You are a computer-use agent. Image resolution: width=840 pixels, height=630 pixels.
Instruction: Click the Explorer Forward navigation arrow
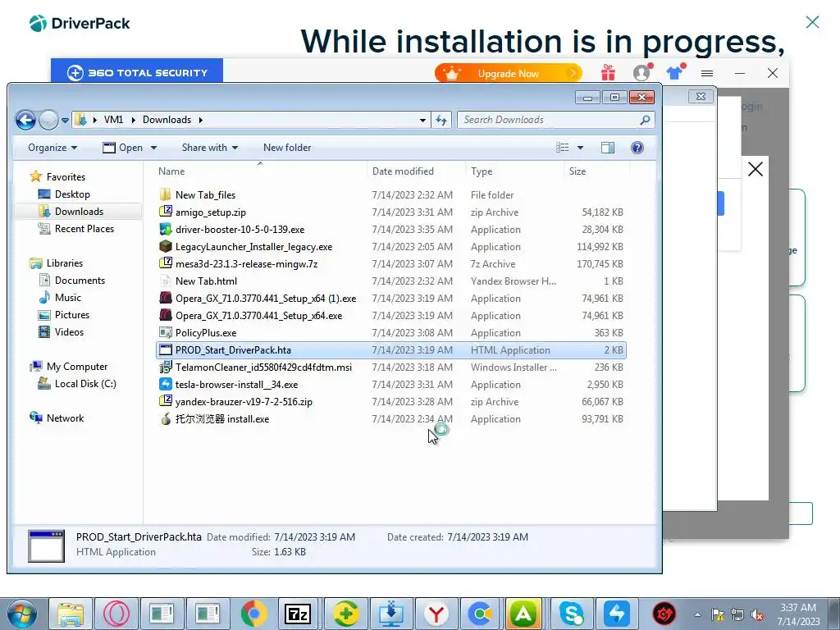pos(48,120)
